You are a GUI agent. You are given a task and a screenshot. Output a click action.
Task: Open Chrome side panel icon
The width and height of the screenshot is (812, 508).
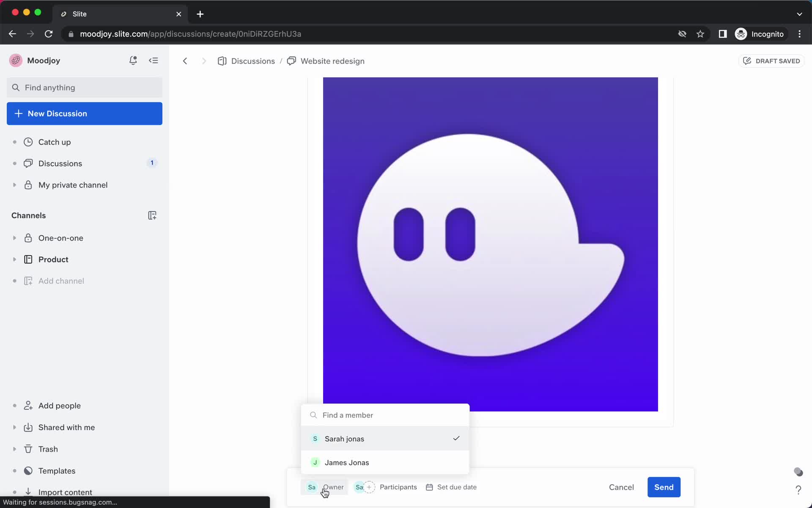(x=722, y=34)
